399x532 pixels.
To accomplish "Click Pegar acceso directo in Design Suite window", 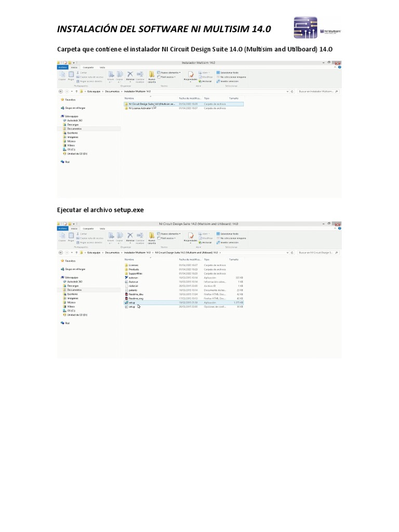I will 89,242.
